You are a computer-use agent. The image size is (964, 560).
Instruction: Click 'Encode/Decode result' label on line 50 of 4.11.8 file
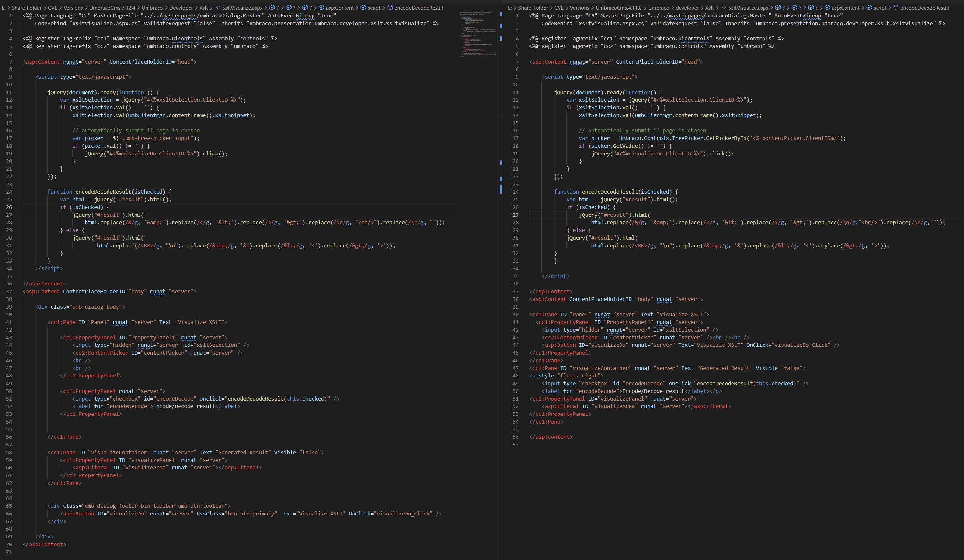pyautogui.click(x=653, y=391)
